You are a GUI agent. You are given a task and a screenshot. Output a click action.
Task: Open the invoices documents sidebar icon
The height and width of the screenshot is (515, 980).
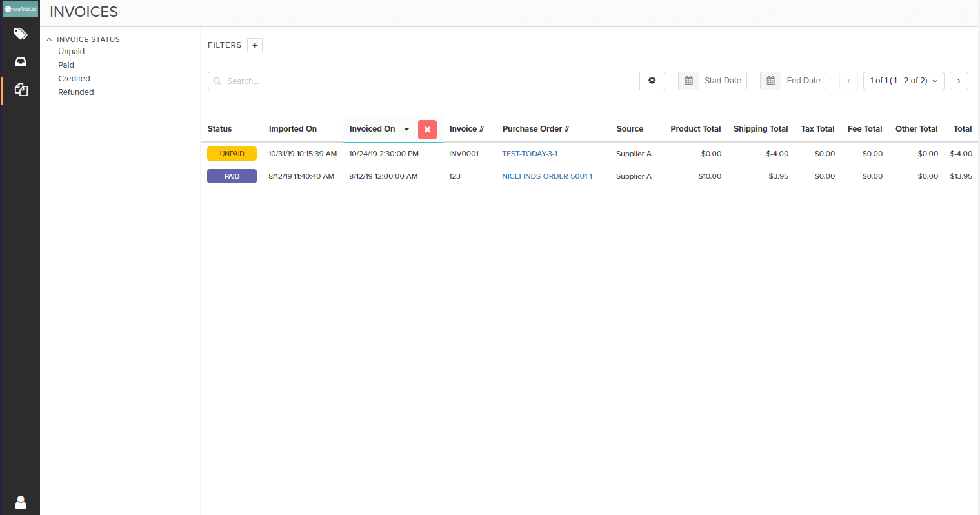click(x=21, y=90)
